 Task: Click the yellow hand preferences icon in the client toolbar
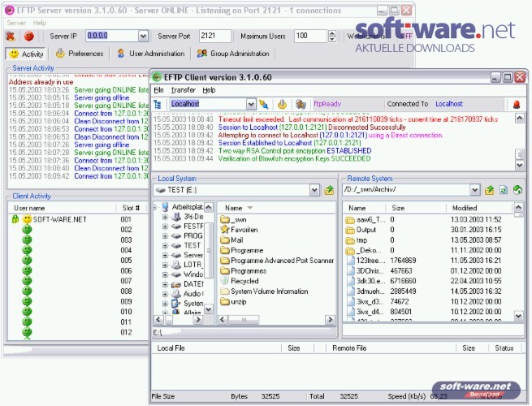(282, 104)
